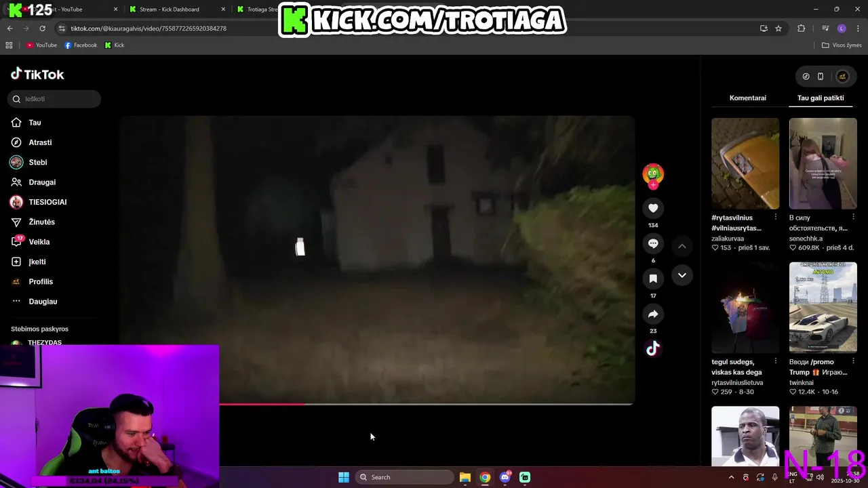Open more options for tegul sudegs video card
The image size is (868, 488).
click(776, 361)
